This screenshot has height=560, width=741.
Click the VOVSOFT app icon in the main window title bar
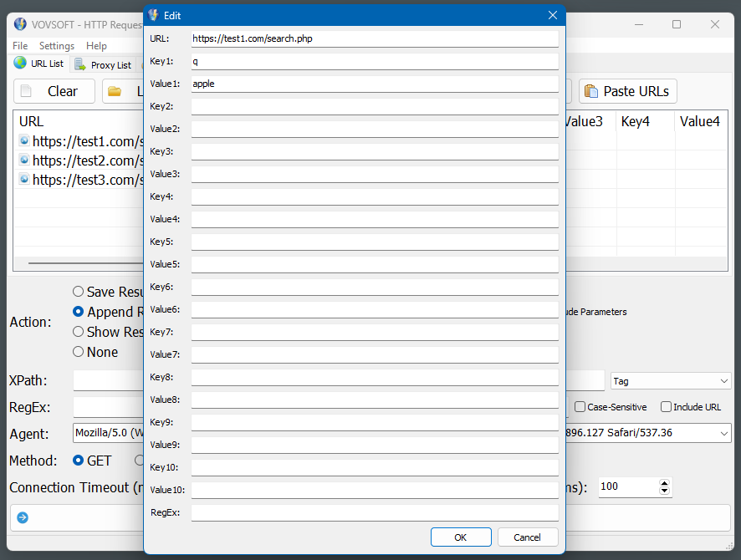coord(20,24)
